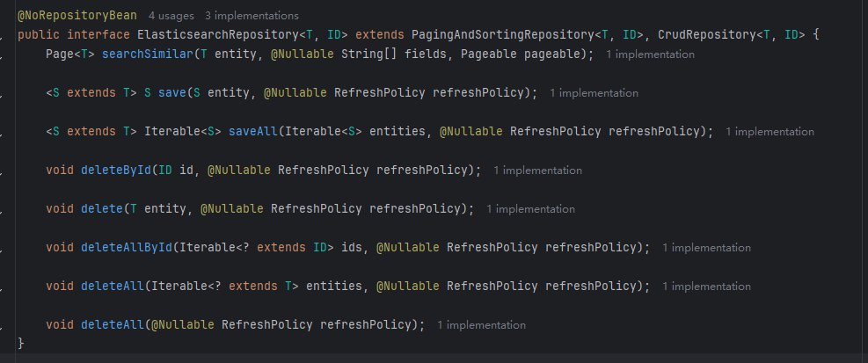Click the "public" keyword
Viewport: 868px width, 363px height.
tap(39, 35)
